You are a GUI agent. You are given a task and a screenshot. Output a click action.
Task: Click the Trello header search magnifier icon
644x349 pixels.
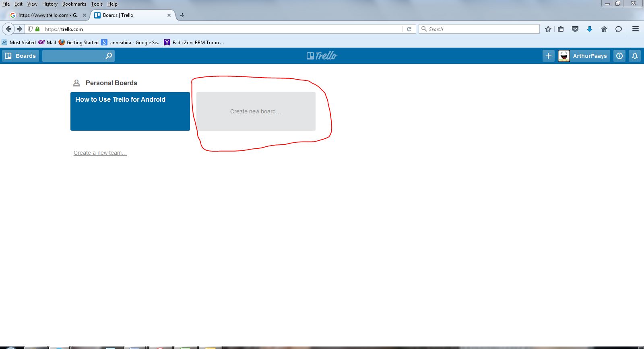[x=109, y=56]
